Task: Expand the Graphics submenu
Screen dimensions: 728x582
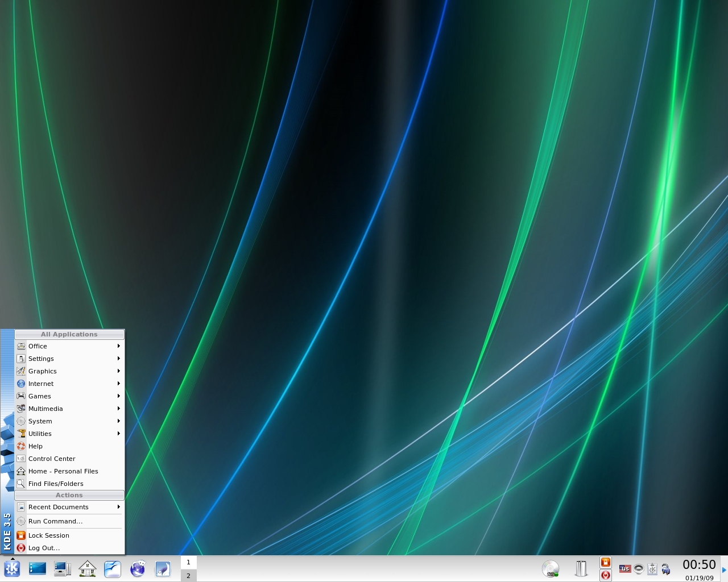Action: pos(69,371)
